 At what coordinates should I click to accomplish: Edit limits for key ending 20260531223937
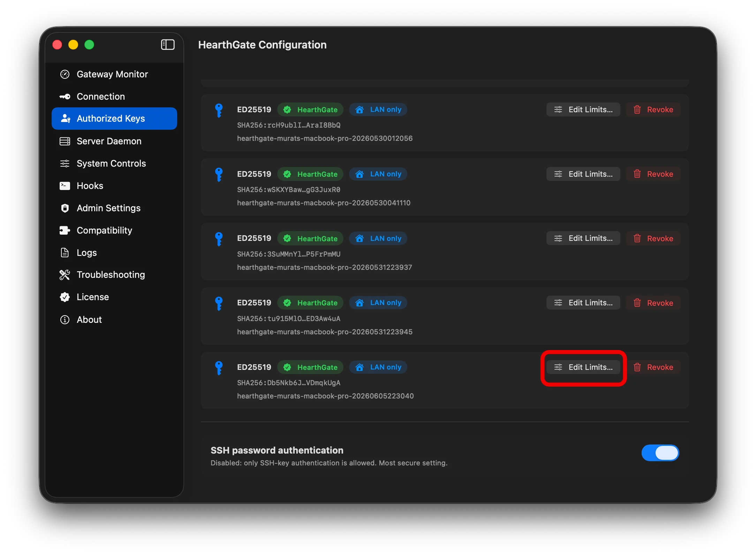tap(583, 238)
